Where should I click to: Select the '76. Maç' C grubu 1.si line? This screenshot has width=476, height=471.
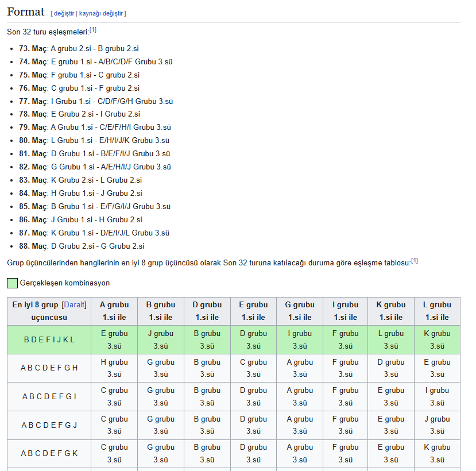click(x=79, y=88)
